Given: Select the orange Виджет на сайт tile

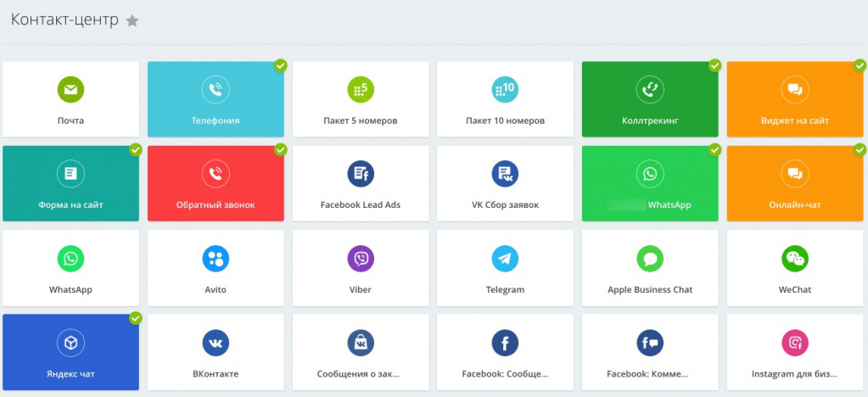Looking at the screenshot, I should pyautogui.click(x=794, y=99).
